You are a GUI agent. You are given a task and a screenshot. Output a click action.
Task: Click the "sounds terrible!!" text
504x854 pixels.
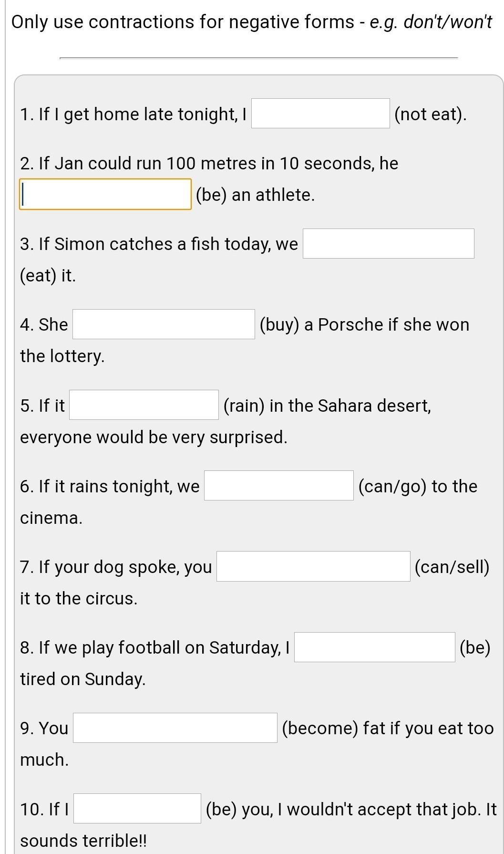point(83,841)
